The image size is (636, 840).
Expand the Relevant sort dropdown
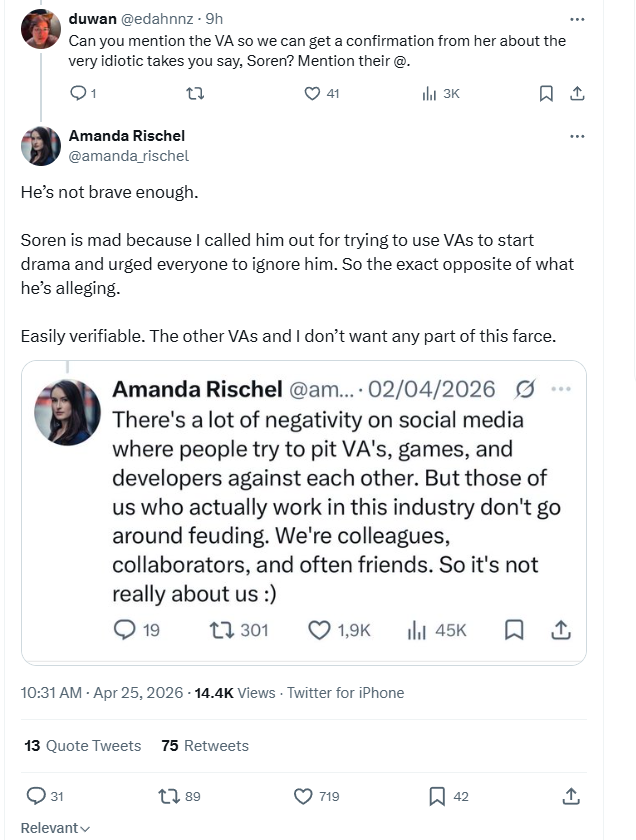click(x=55, y=828)
